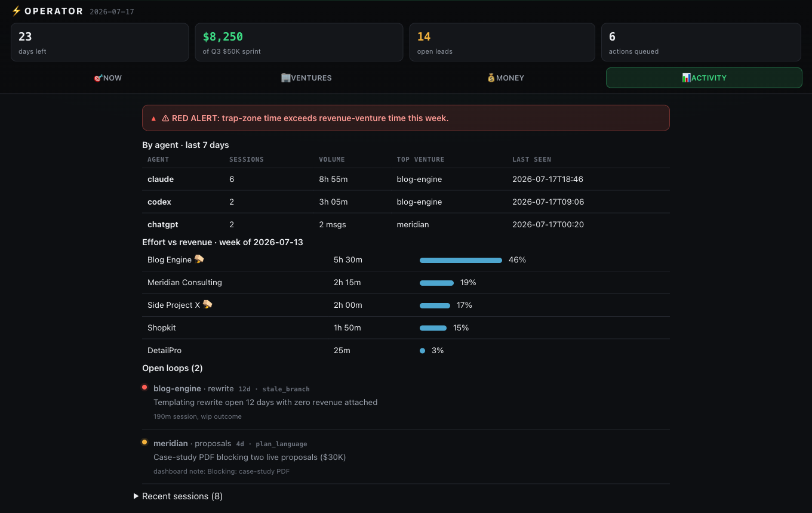The height and width of the screenshot is (513, 812).
Task: Click the Side Project X 17% bar
Action: pos(435,305)
